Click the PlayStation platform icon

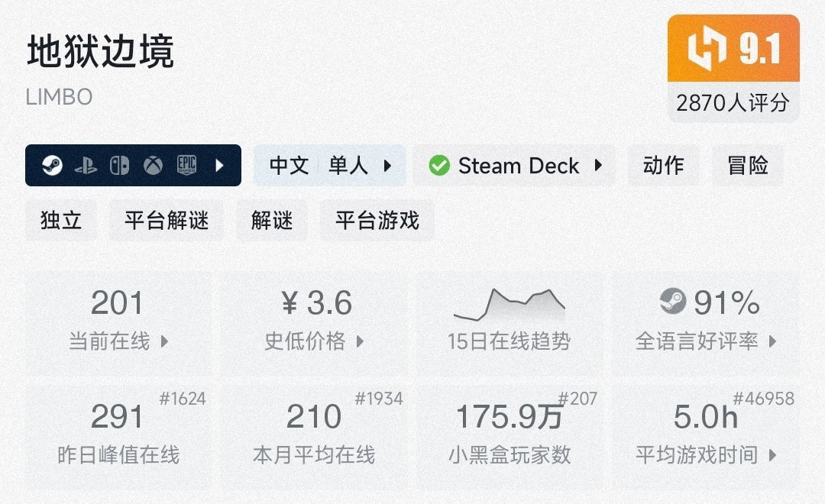pyautogui.click(x=86, y=166)
